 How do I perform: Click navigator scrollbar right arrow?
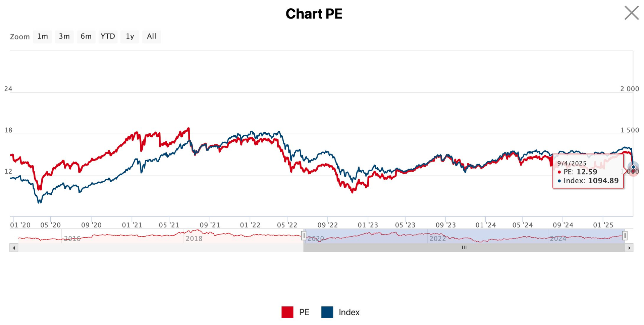(629, 248)
